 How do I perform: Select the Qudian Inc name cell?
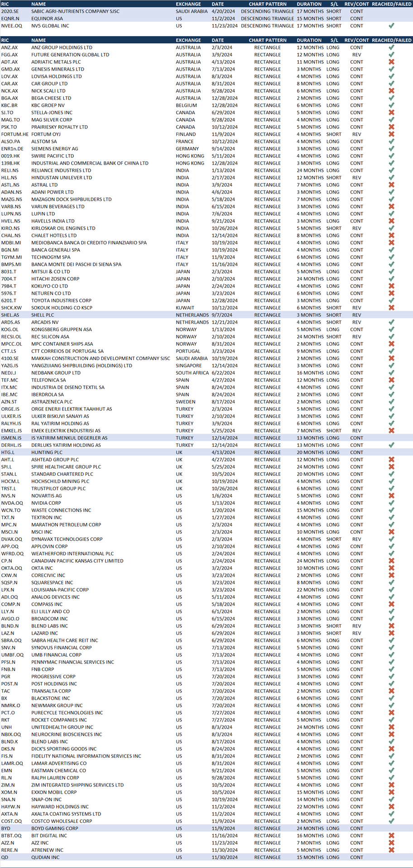pyautogui.click(x=45, y=857)
